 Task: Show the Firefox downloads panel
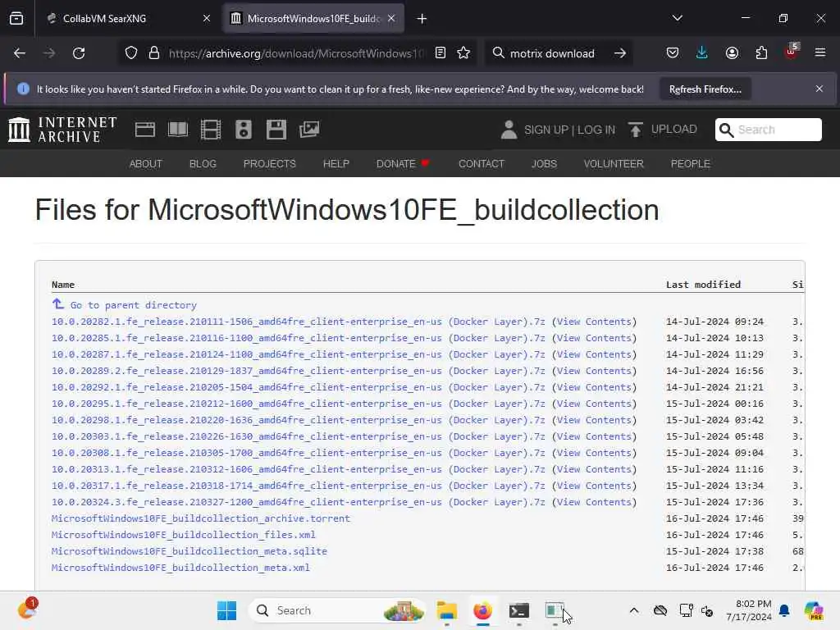pos(702,52)
